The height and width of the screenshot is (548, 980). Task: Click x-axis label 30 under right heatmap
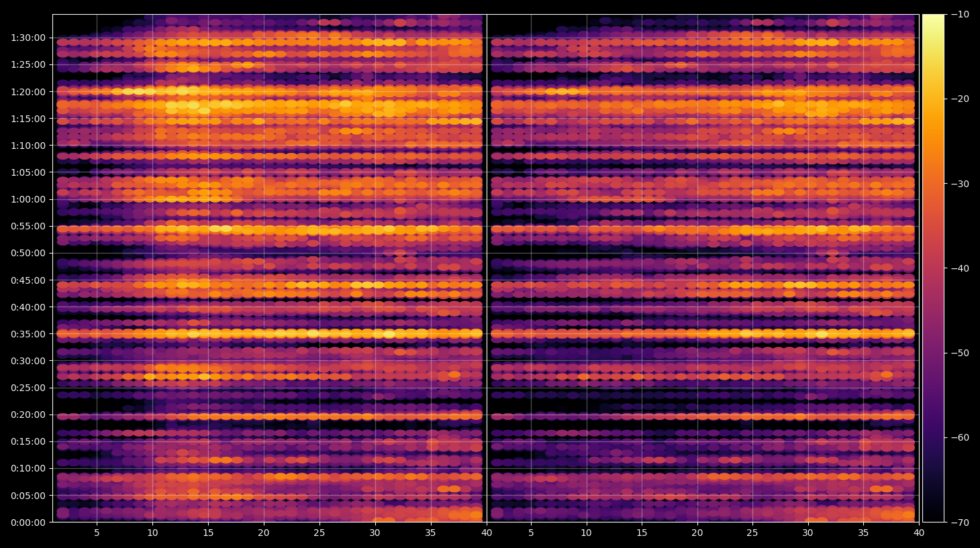(x=808, y=533)
